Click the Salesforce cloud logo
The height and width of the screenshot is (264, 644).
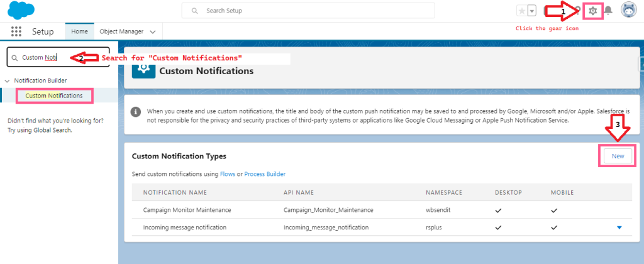[21, 11]
